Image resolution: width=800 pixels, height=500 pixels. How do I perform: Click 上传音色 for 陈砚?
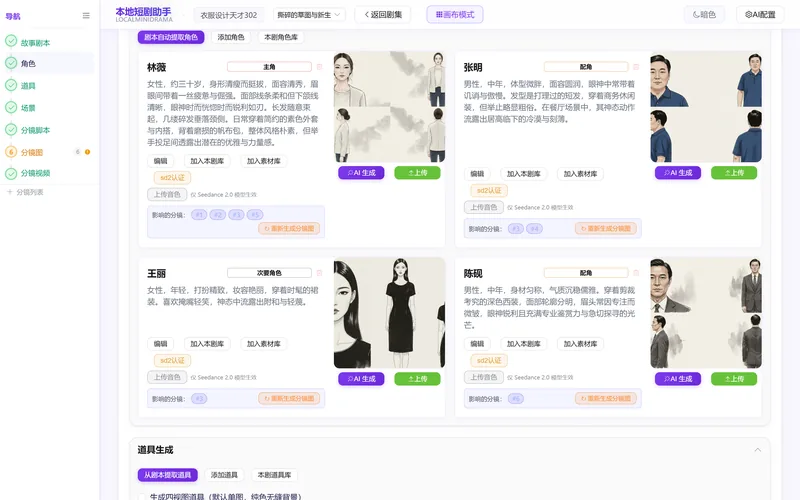[x=484, y=377]
